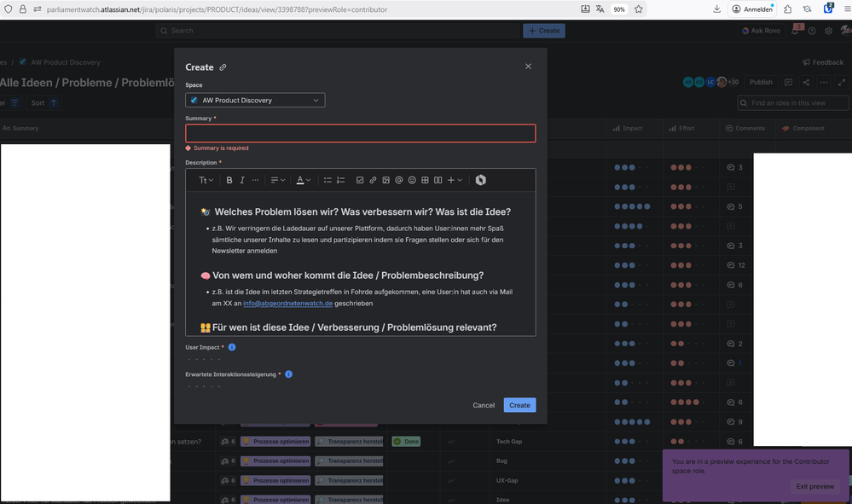Viewport: 852px width, 504px height.
Task: Click Create button to submit the idea
Action: 519,405
